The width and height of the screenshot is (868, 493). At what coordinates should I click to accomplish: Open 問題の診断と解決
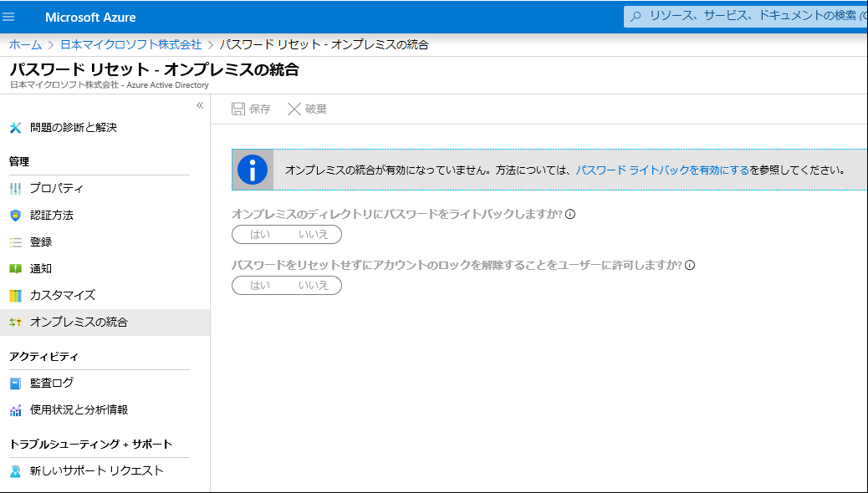[x=73, y=128]
